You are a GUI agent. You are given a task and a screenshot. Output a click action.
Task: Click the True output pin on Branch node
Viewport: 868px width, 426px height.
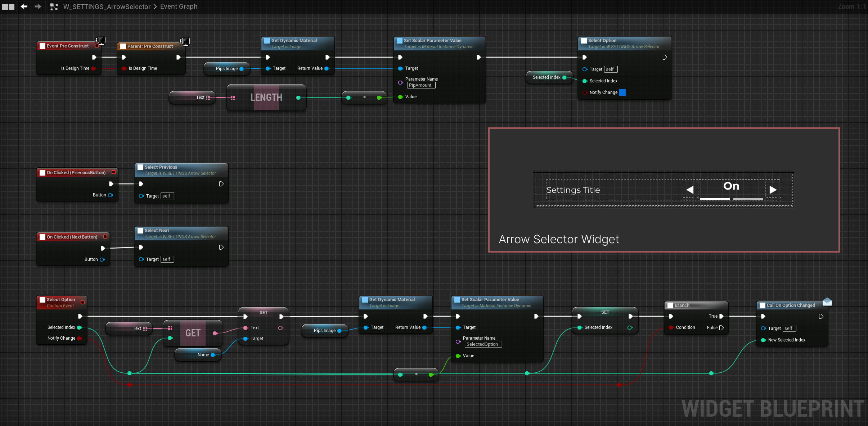tap(721, 316)
